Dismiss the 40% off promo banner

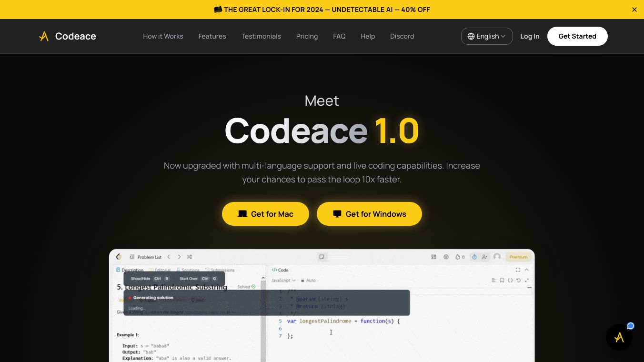[x=634, y=10]
